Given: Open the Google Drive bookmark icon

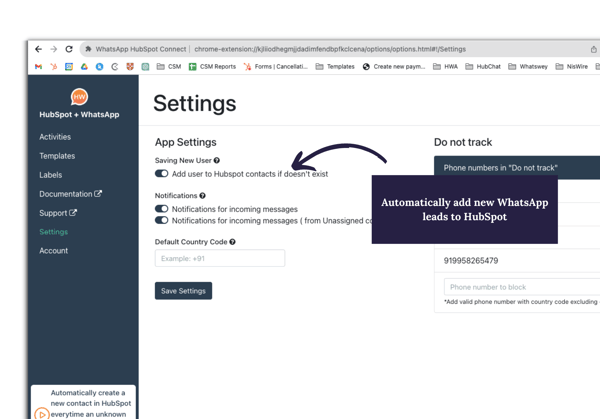Looking at the screenshot, I should click(84, 67).
